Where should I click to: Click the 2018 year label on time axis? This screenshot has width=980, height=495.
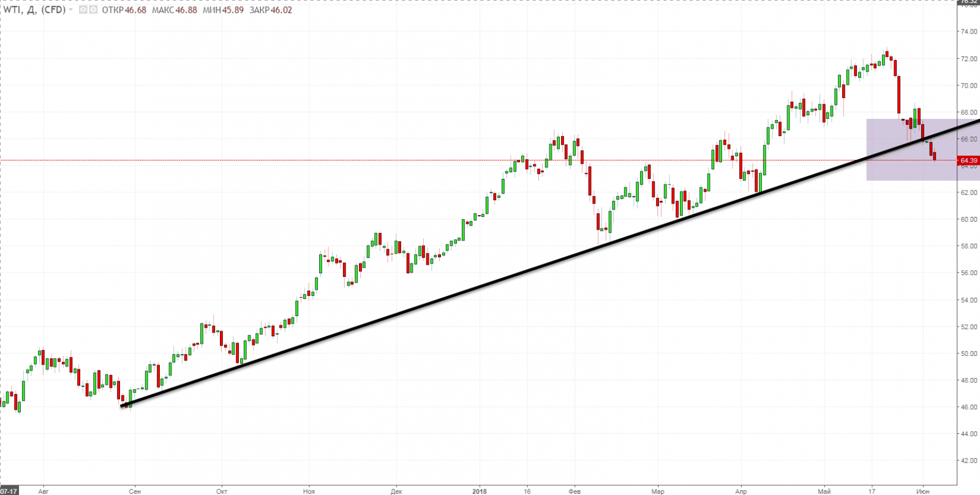click(480, 491)
